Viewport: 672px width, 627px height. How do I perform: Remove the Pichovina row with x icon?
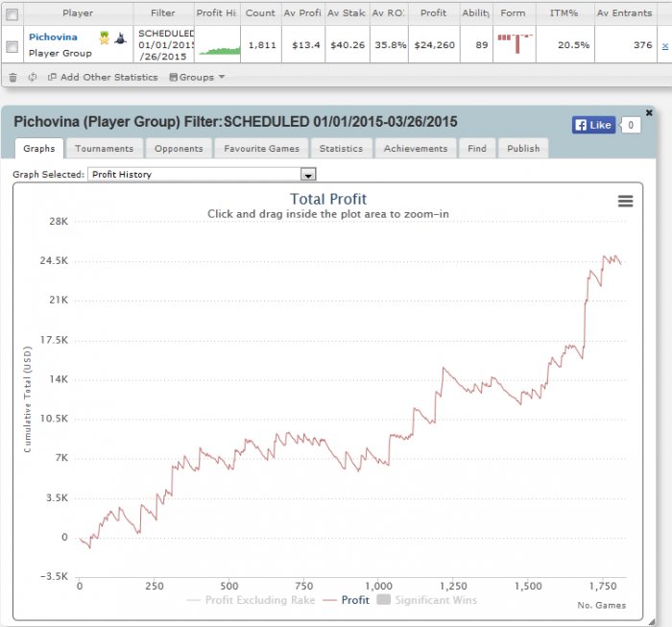click(664, 46)
